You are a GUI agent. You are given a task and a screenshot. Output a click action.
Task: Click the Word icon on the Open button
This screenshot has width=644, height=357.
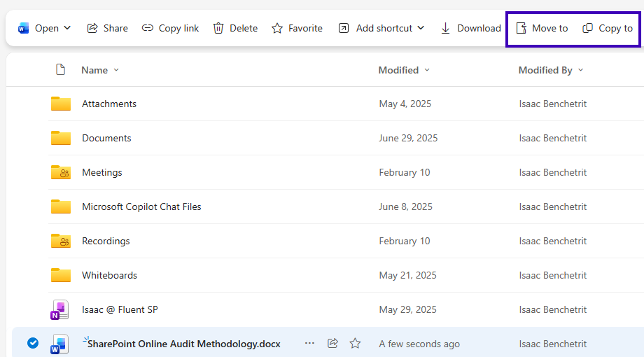(x=23, y=28)
